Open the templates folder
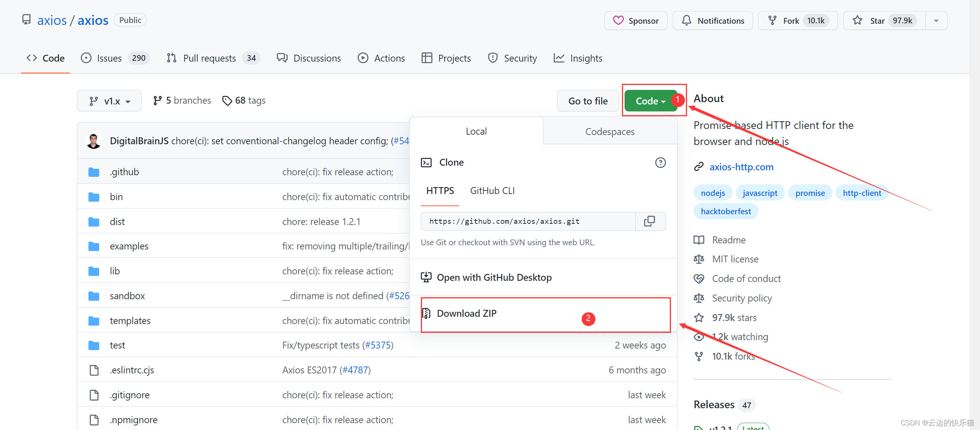 pos(130,321)
